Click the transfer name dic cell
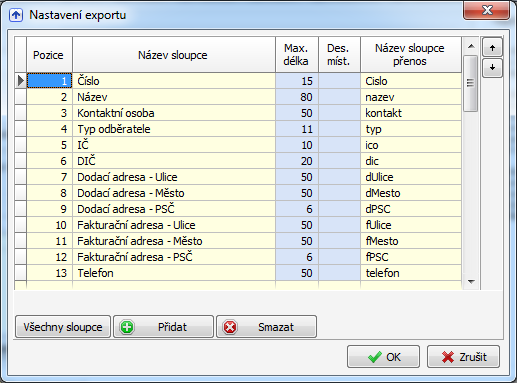 click(x=411, y=161)
